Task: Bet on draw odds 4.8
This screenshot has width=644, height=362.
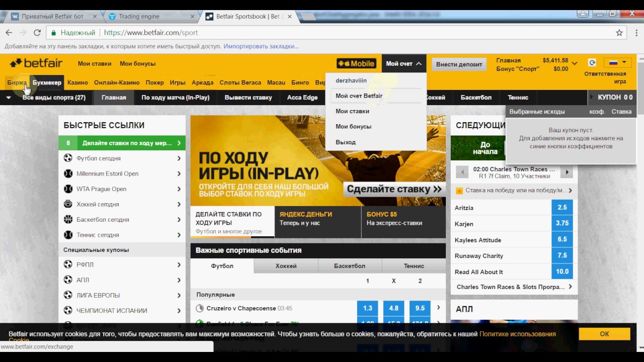Action: click(393, 308)
